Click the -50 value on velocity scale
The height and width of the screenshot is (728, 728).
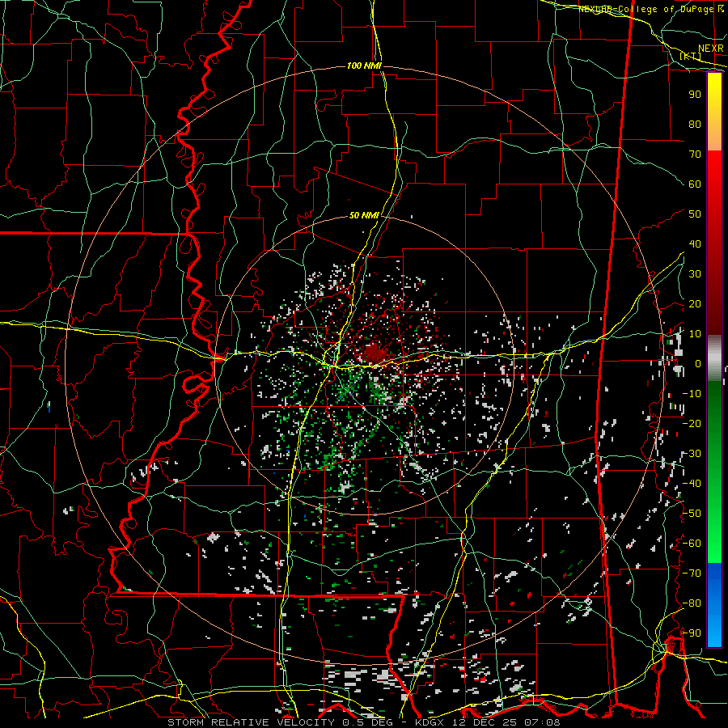pos(692,514)
